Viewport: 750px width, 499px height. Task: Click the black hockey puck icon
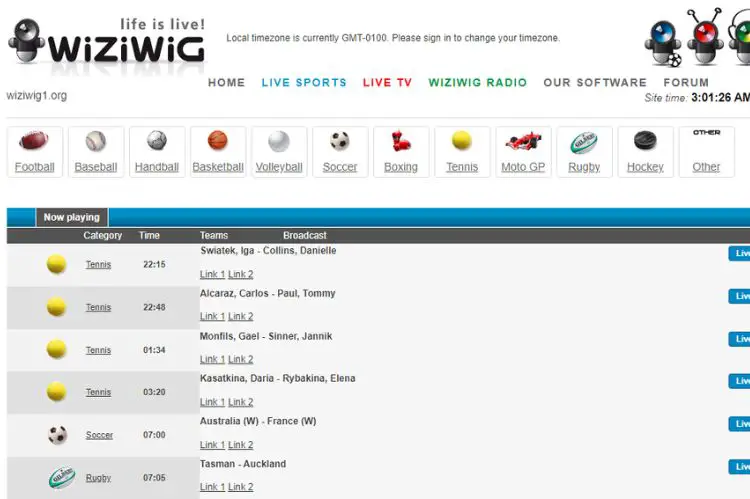click(x=645, y=140)
